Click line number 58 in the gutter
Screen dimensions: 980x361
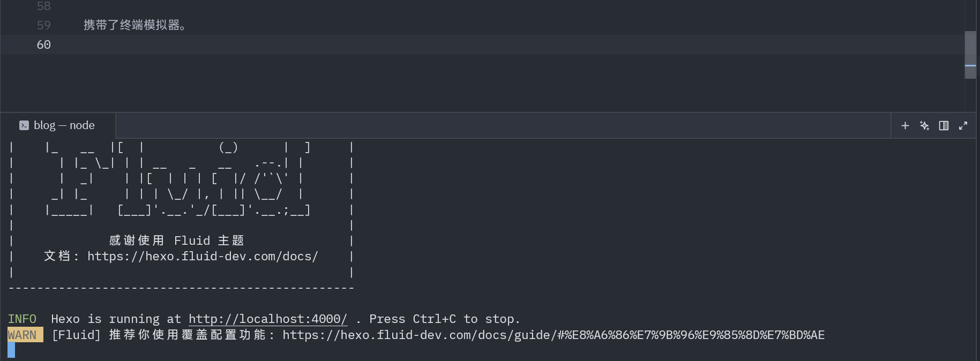[44, 6]
